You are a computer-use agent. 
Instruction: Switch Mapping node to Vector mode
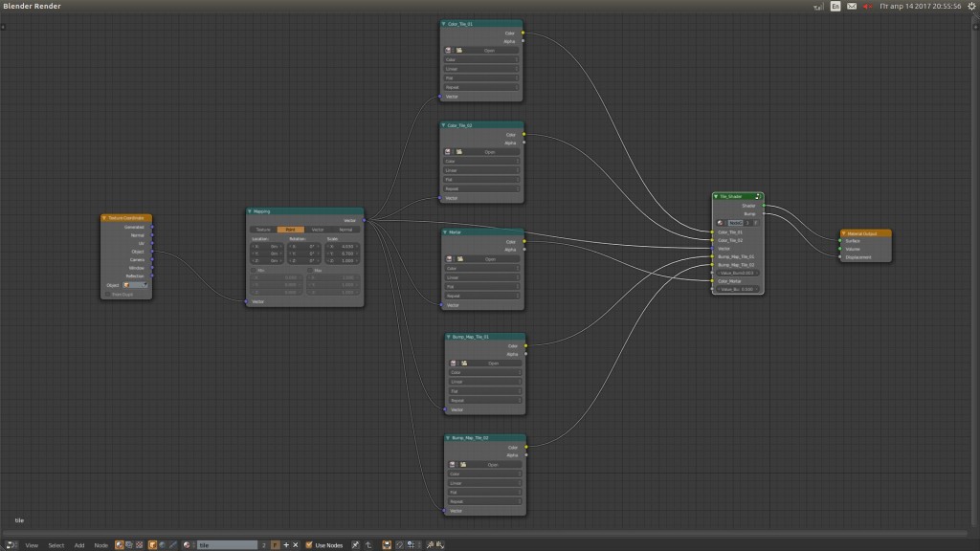click(x=318, y=230)
